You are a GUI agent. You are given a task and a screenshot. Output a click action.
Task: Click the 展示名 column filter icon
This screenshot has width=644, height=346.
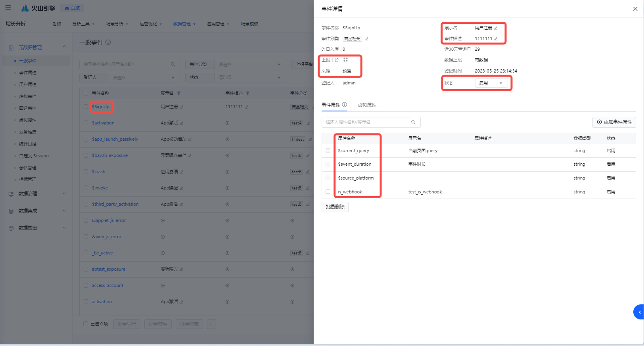coord(179,94)
